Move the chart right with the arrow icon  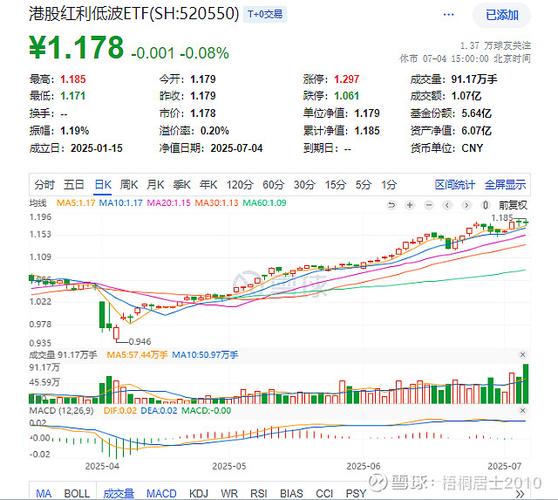pyautogui.click(x=466, y=205)
